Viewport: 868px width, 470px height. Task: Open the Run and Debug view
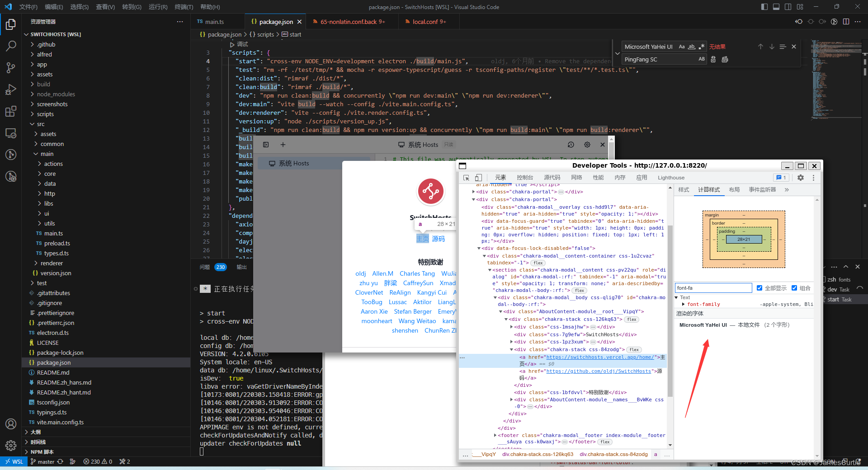click(x=11, y=89)
